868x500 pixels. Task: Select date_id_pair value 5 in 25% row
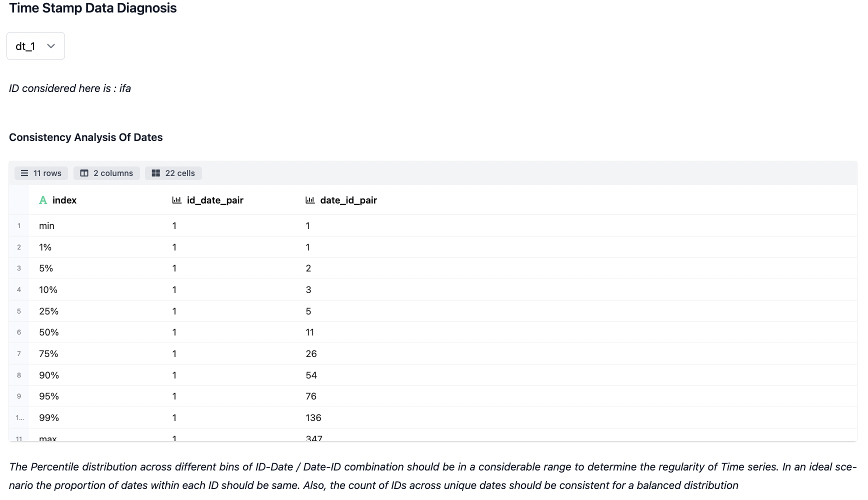click(308, 311)
